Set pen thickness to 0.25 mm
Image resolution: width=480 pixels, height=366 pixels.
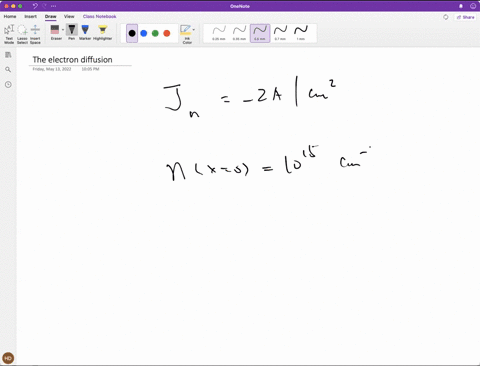coord(219,33)
